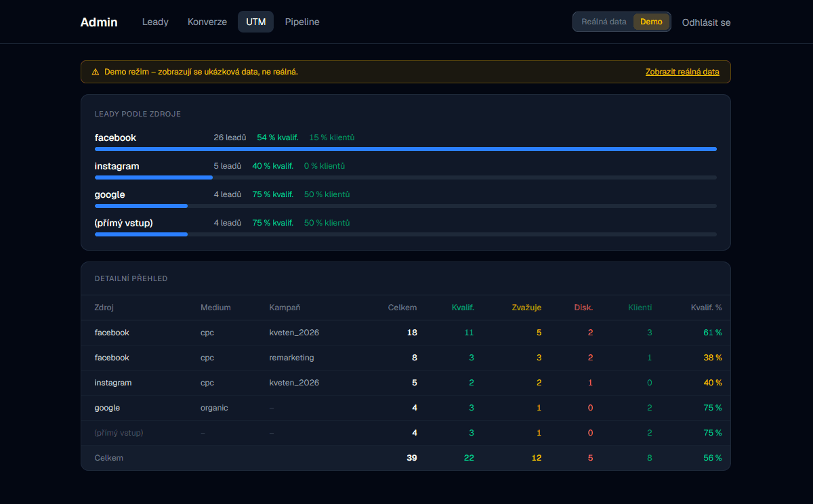Click the facebook progress bar
Screen dimensions: 813x504
[406, 149]
